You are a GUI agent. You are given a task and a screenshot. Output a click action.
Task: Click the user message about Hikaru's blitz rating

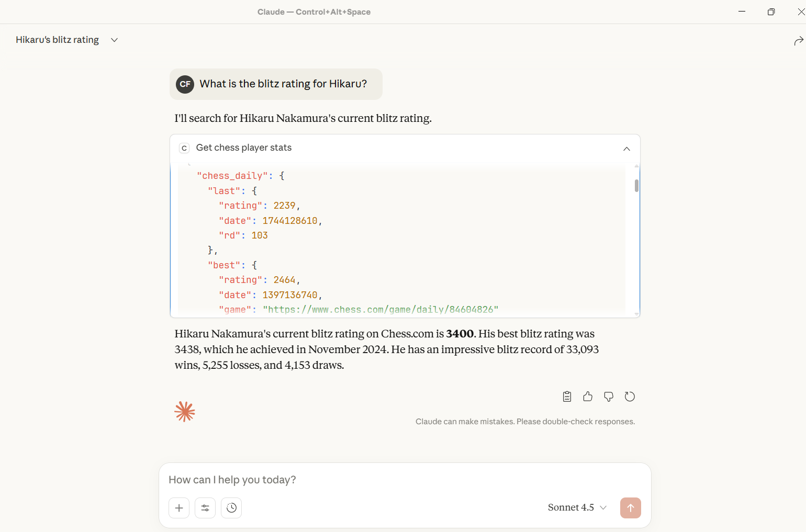tap(283, 84)
